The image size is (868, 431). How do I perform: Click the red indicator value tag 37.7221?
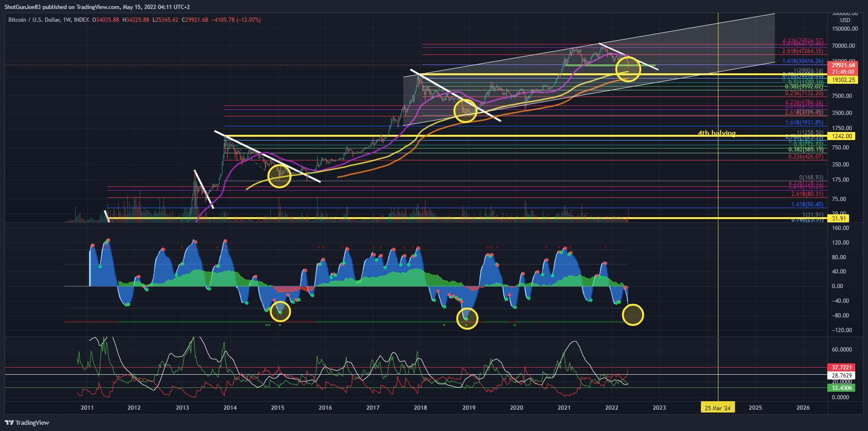[x=842, y=367]
